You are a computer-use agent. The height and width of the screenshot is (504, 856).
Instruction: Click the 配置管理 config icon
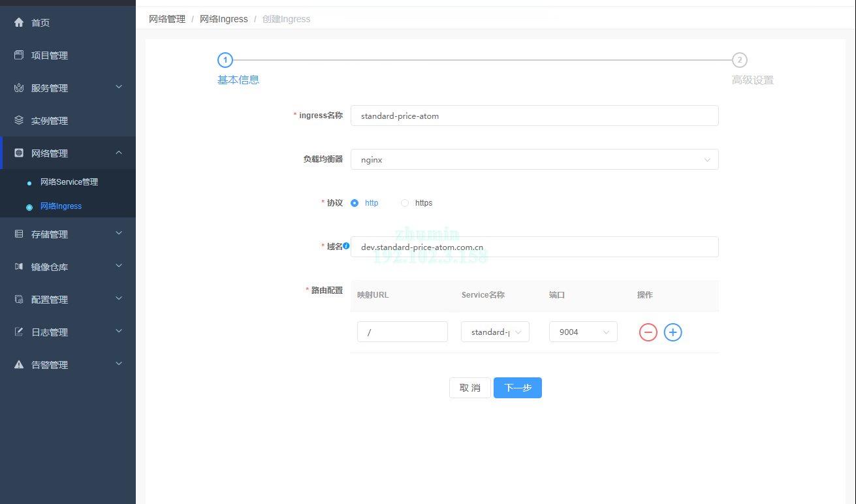pos(19,299)
